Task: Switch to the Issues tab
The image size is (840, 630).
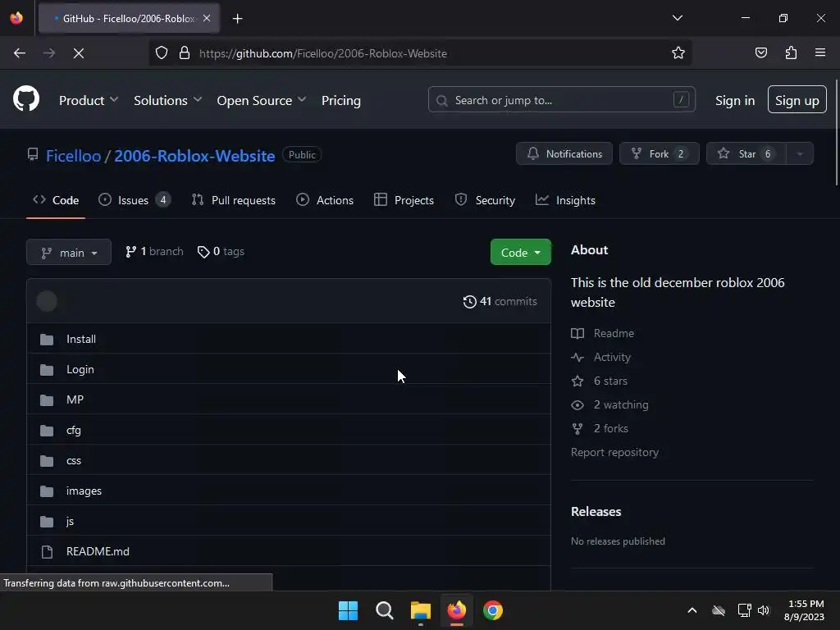Action: [134, 200]
